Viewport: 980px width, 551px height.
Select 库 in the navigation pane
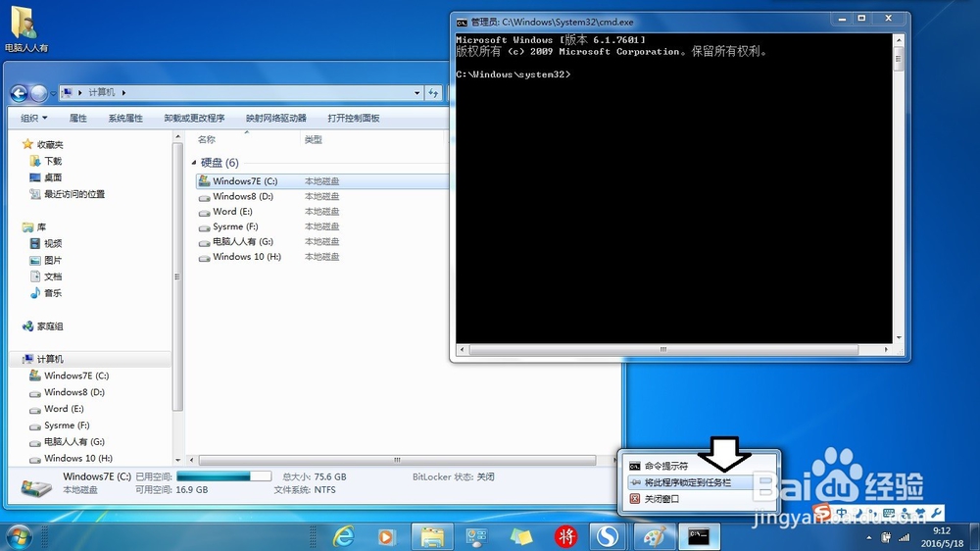coord(34,227)
